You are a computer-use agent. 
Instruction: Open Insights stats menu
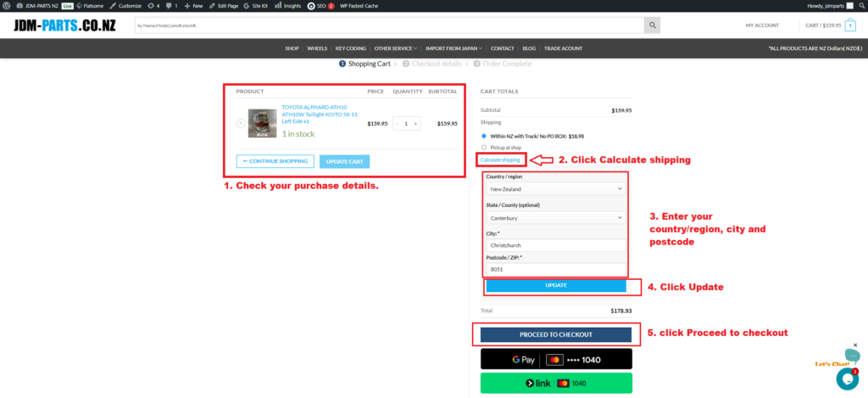(x=288, y=6)
